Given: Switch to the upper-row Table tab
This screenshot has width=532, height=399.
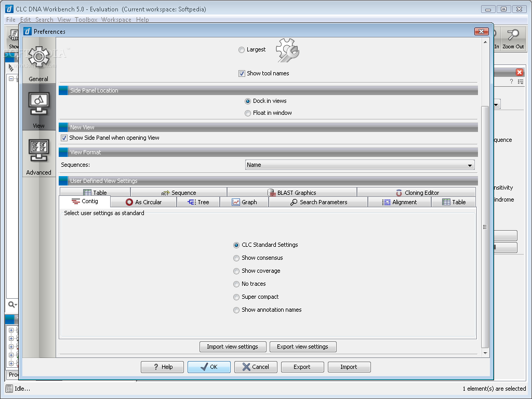Looking at the screenshot, I should 95,192.
